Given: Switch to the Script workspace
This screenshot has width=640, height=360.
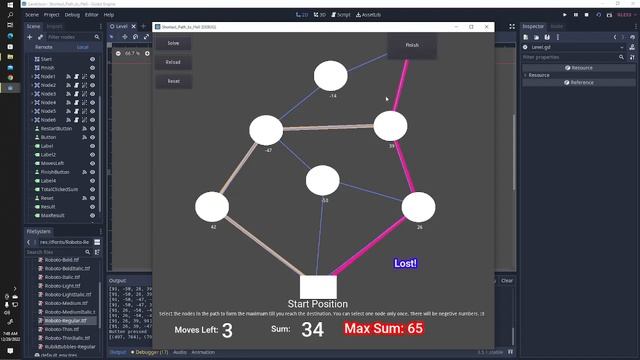Looking at the screenshot, I should tap(340, 15).
